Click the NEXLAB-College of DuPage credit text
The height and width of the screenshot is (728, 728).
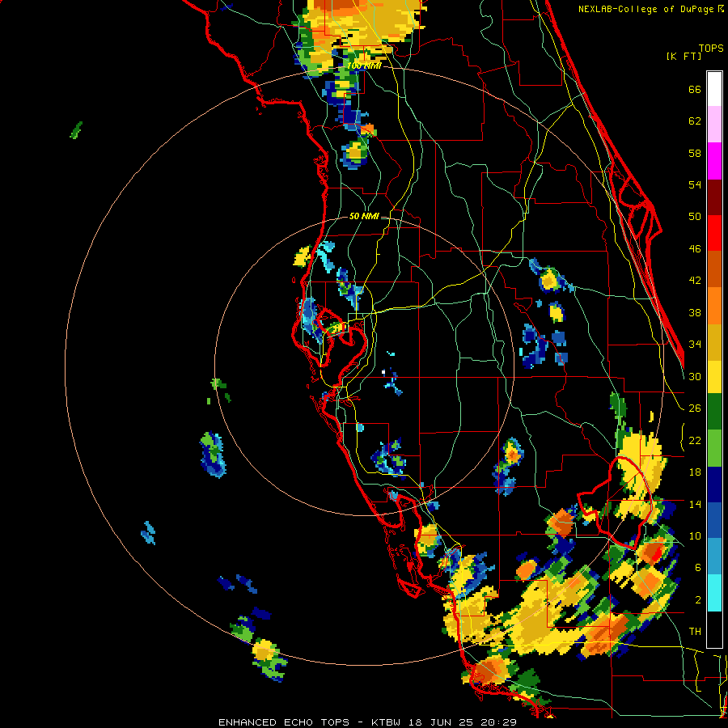(650, 9)
